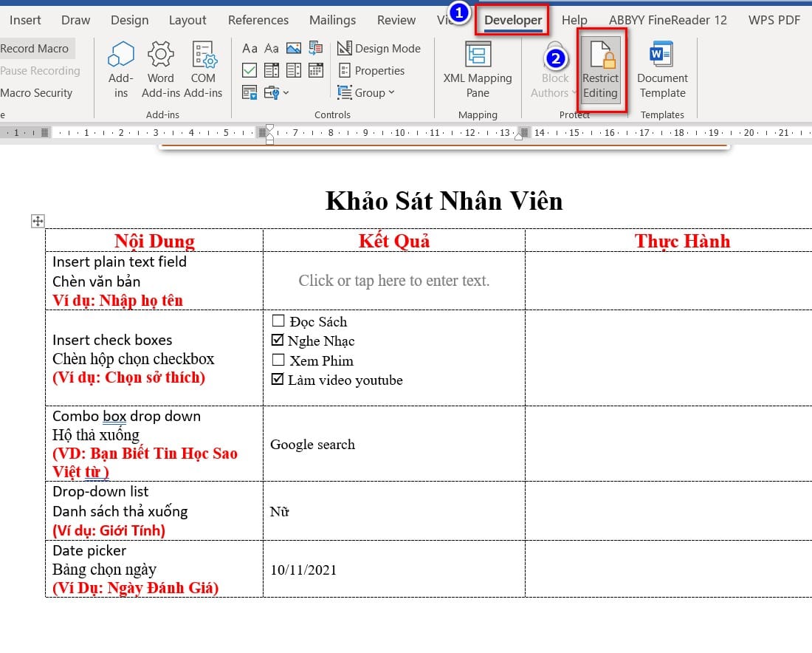This screenshot has height=653, width=812.
Task: Click the text 'Ví dụ: Nhập họ tên'
Action: click(117, 301)
